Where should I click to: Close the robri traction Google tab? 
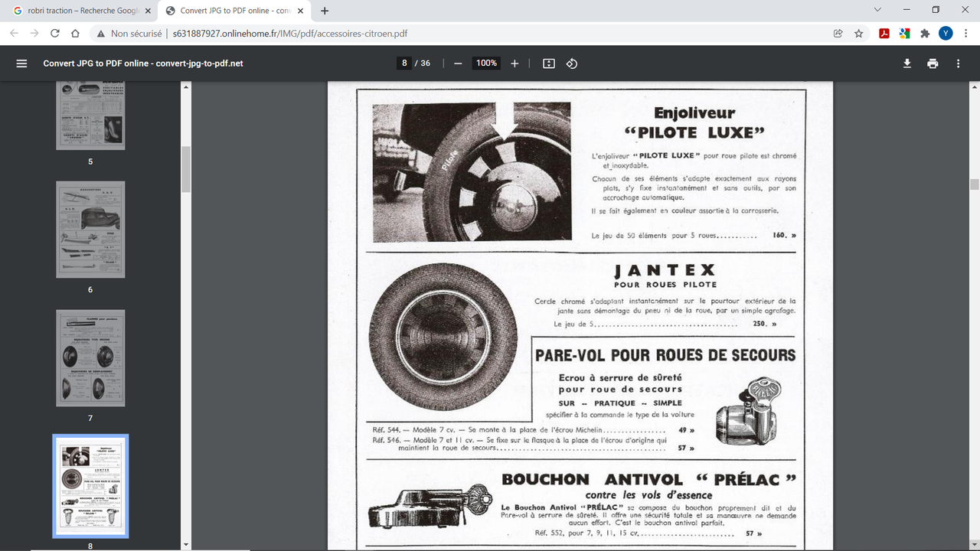pos(148,11)
